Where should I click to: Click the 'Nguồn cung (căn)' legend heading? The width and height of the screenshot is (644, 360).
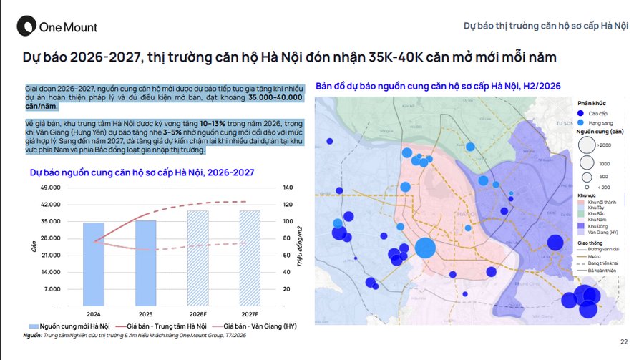[x=600, y=132]
